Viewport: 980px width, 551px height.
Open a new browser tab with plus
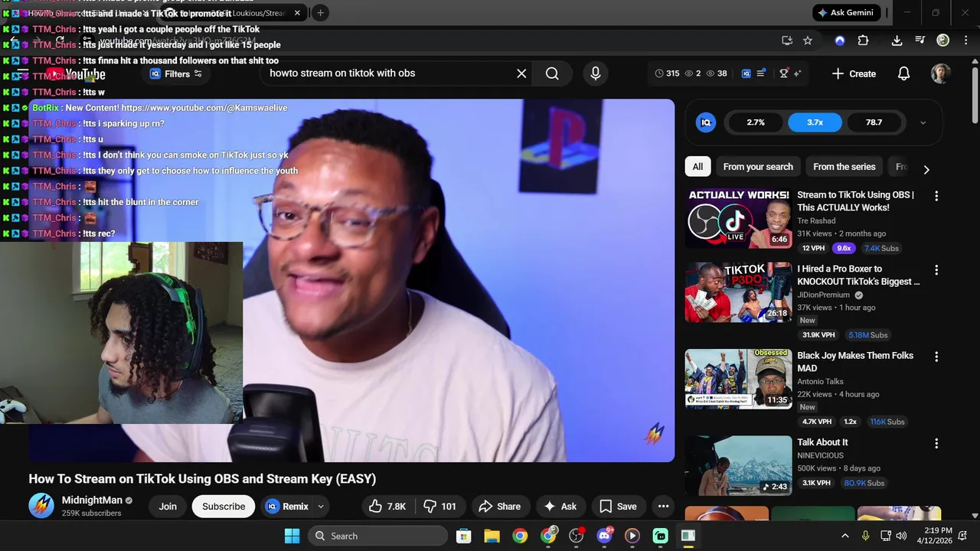click(x=320, y=12)
